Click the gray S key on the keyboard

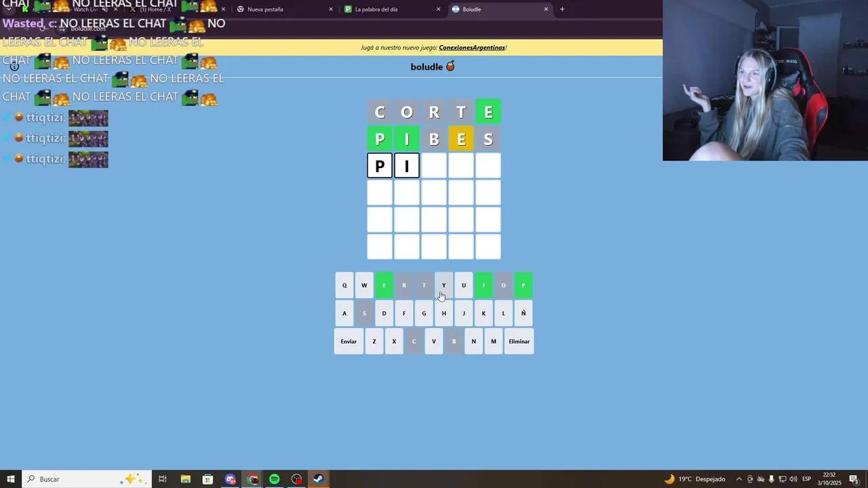pos(364,313)
